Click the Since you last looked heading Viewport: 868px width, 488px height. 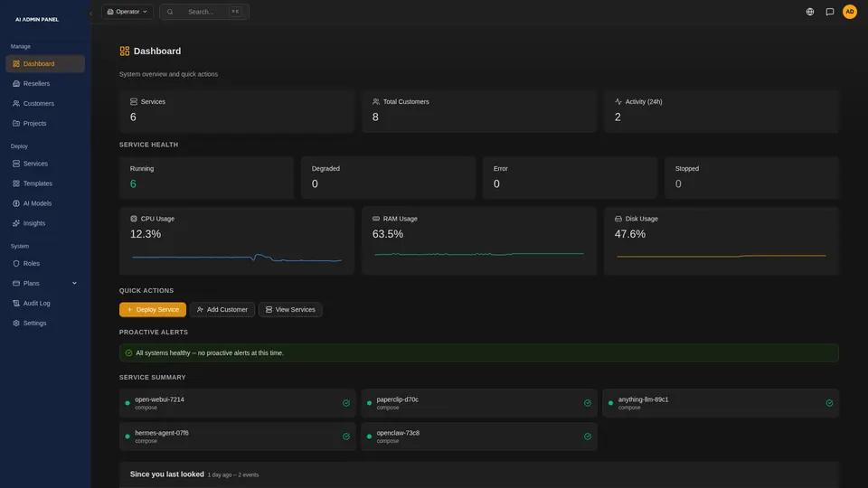coord(166,474)
